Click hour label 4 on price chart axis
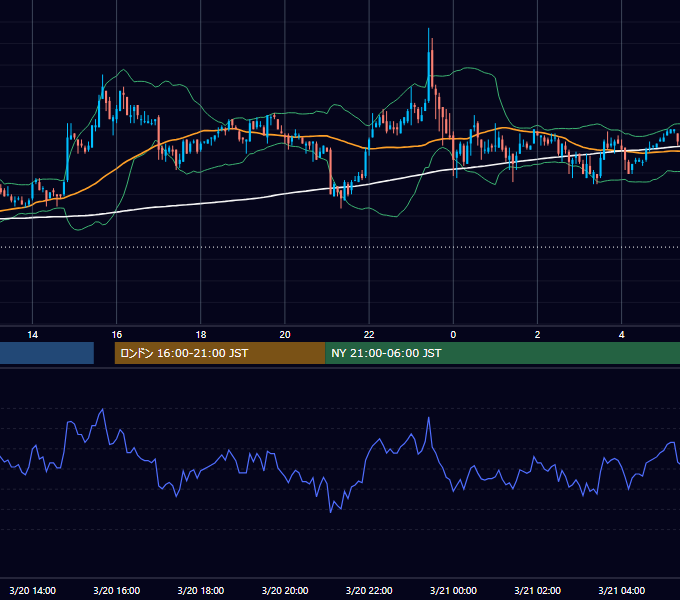 pos(621,335)
